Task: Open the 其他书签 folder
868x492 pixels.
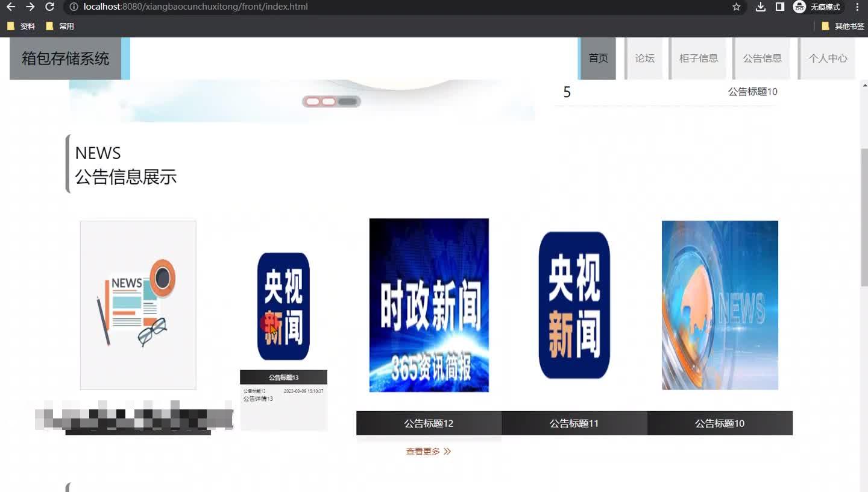Action: (843, 27)
